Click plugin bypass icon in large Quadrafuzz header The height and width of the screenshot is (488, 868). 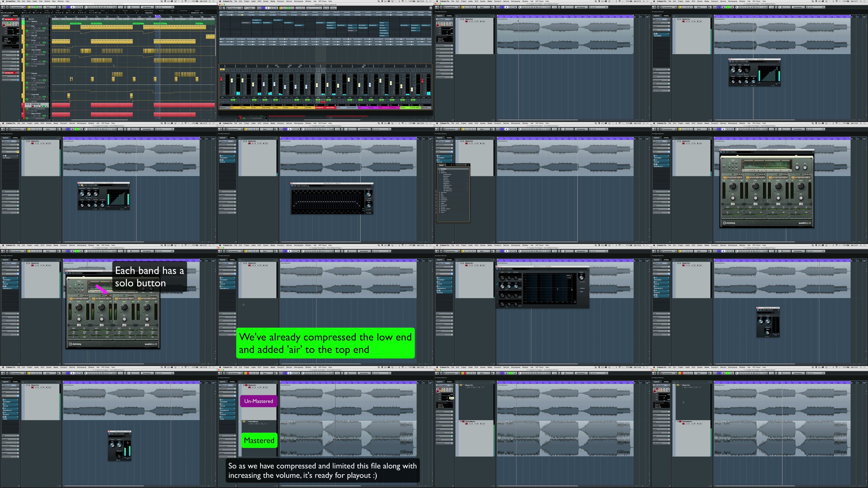[721, 152]
